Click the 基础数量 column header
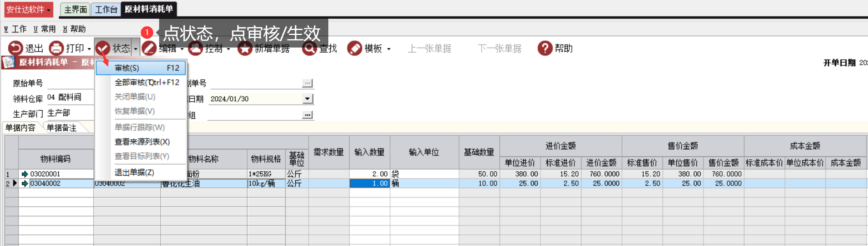Image resolution: width=868 pixels, height=246 pixels. pyautogui.click(x=479, y=152)
